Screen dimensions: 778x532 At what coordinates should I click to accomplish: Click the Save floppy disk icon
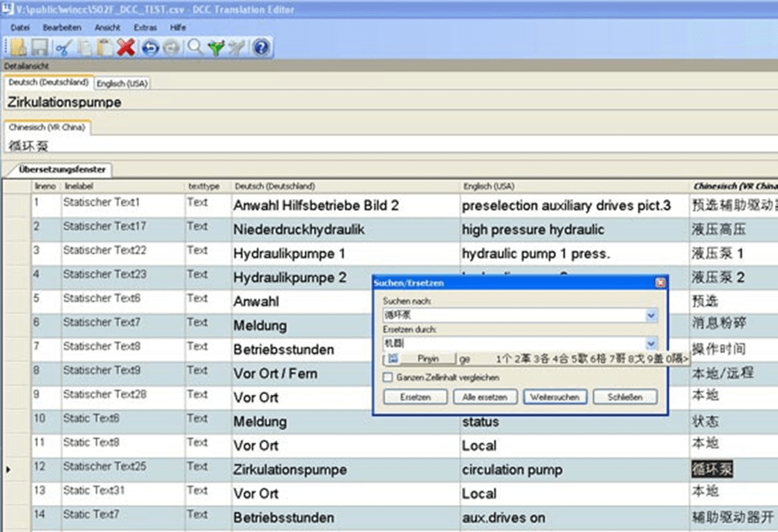coord(39,47)
